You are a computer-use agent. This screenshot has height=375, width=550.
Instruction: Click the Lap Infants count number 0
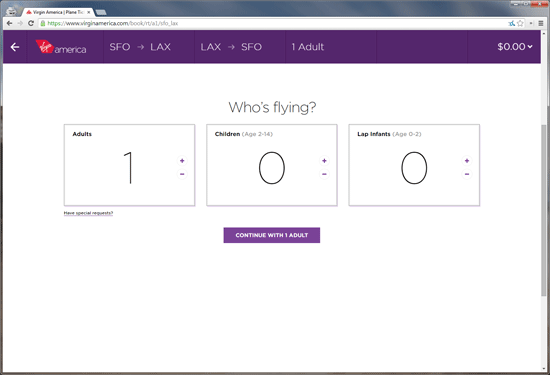pyautogui.click(x=414, y=168)
